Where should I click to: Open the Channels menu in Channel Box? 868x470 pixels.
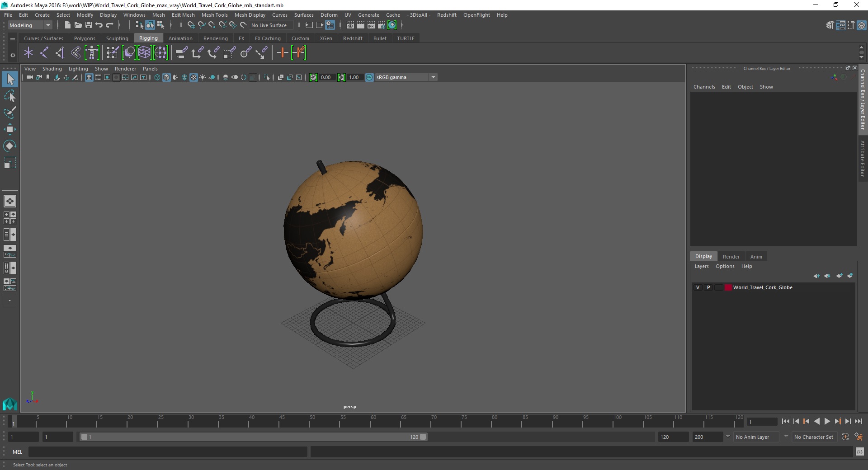pyautogui.click(x=704, y=87)
